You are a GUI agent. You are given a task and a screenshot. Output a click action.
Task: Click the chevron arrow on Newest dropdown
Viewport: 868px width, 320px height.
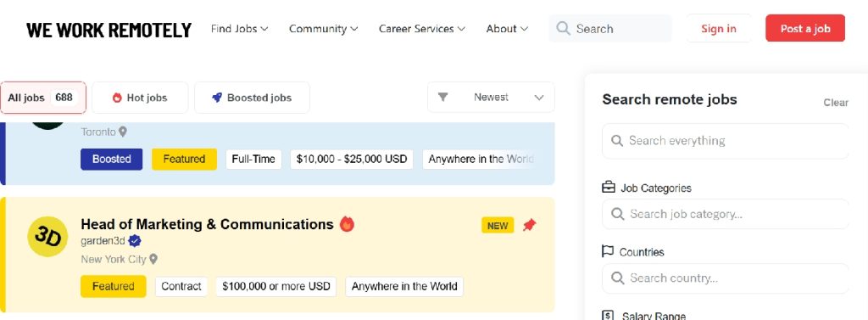[x=538, y=98]
